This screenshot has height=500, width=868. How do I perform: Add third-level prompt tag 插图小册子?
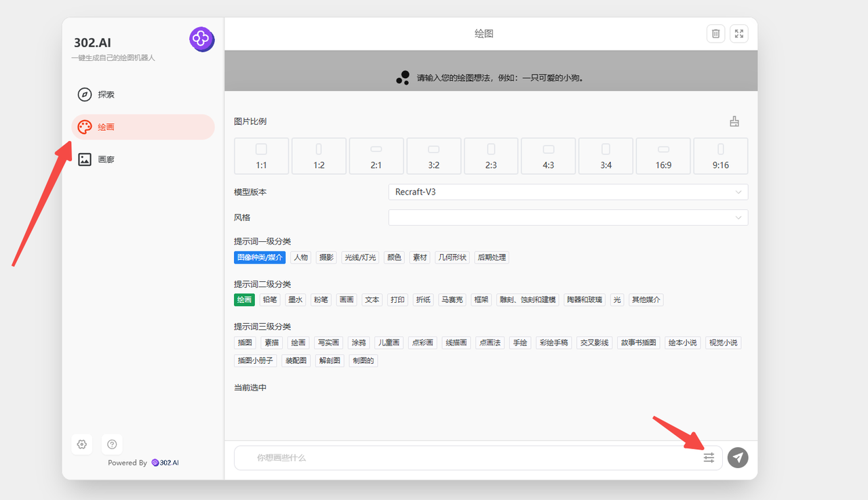(x=256, y=360)
